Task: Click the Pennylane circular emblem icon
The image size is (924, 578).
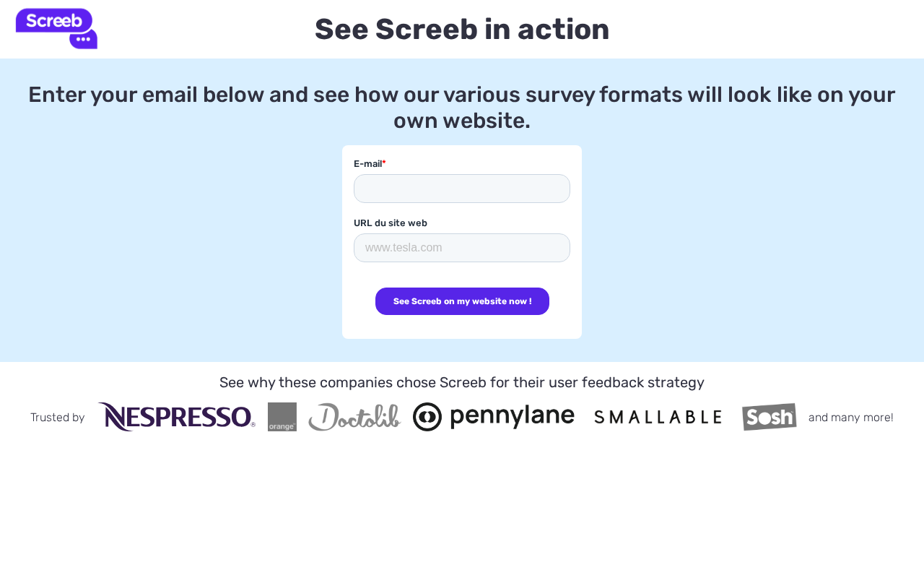Action: (x=427, y=417)
